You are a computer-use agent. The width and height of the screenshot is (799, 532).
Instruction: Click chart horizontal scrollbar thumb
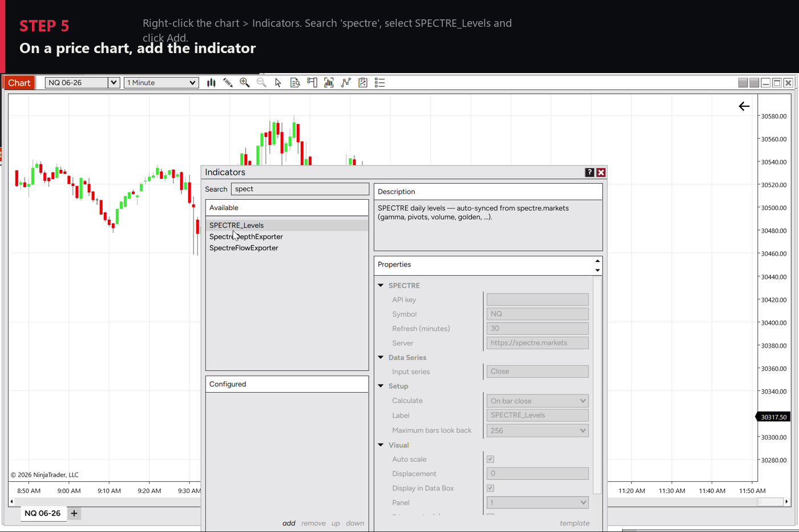coord(770,502)
